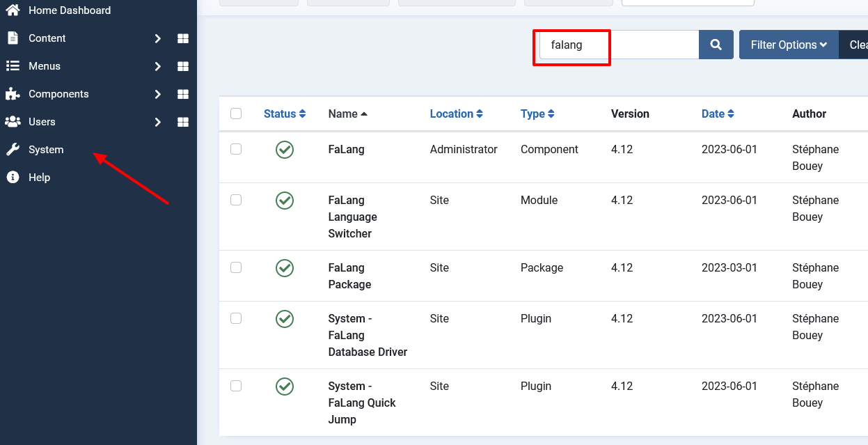This screenshot has height=445, width=868.
Task: Click the Menus list icon in sidebar
Action: [13, 66]
